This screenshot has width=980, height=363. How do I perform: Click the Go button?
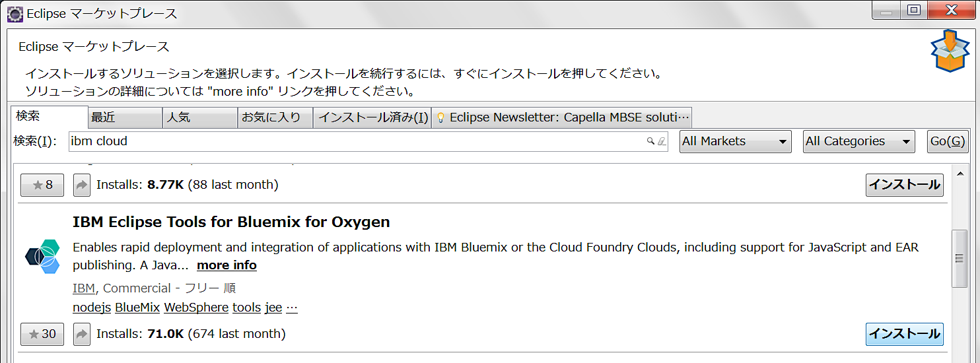(948, 141)
